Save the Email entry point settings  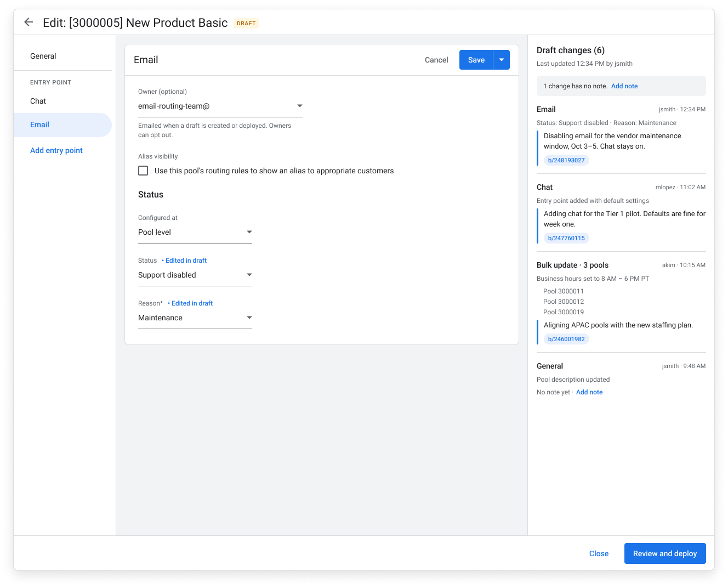[x=476, y=60]
